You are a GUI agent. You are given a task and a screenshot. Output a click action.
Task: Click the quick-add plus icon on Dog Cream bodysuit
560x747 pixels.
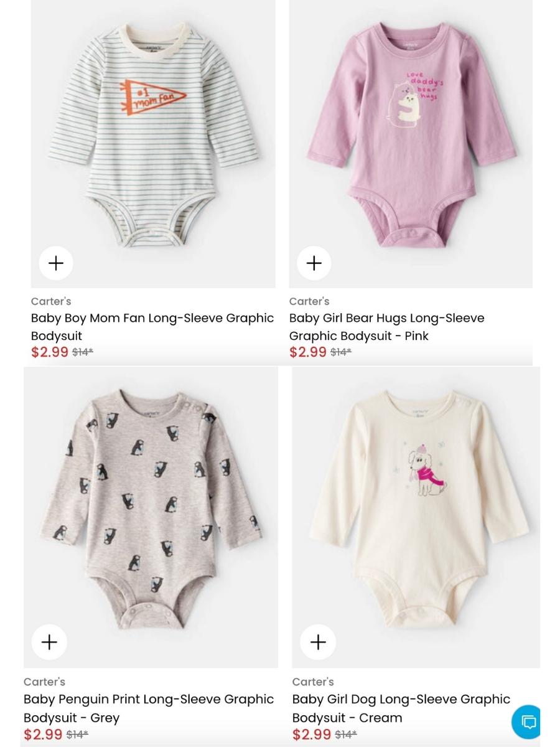pos(317,641)
